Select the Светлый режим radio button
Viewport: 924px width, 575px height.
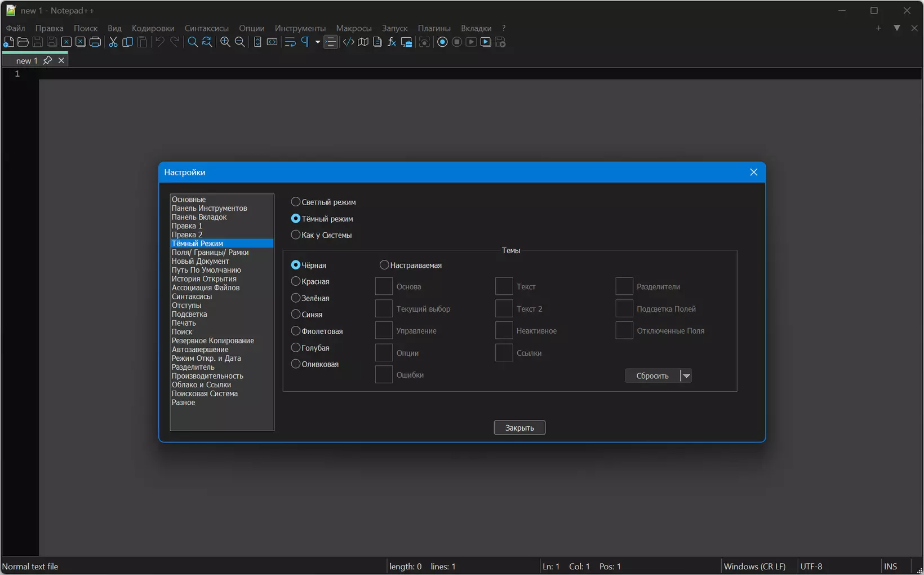295,202
